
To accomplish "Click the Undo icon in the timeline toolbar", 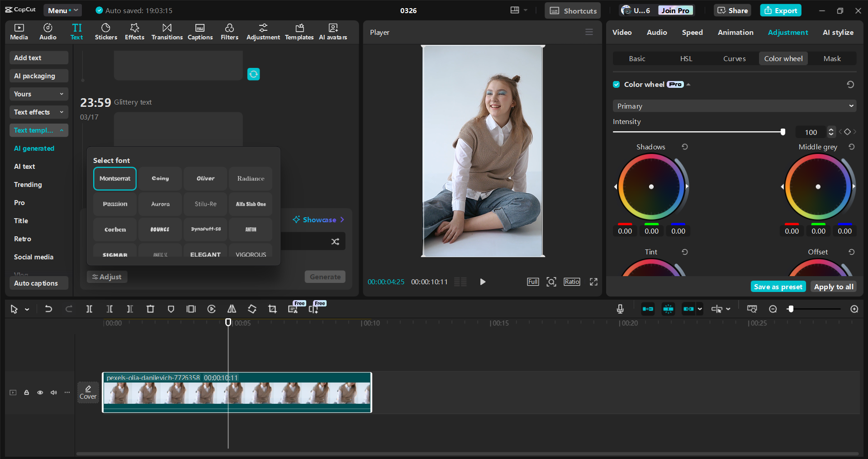I will coord(48,309).
